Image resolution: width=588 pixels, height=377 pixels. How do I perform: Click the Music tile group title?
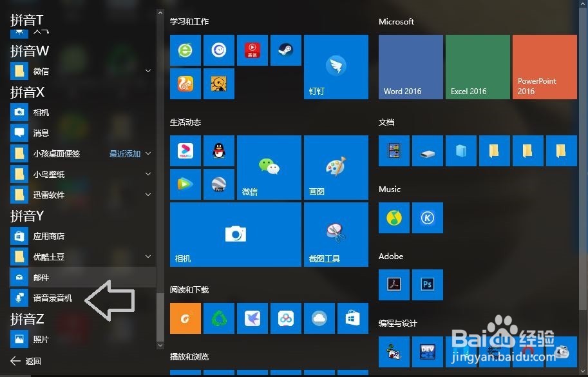[x=389, y=189]
